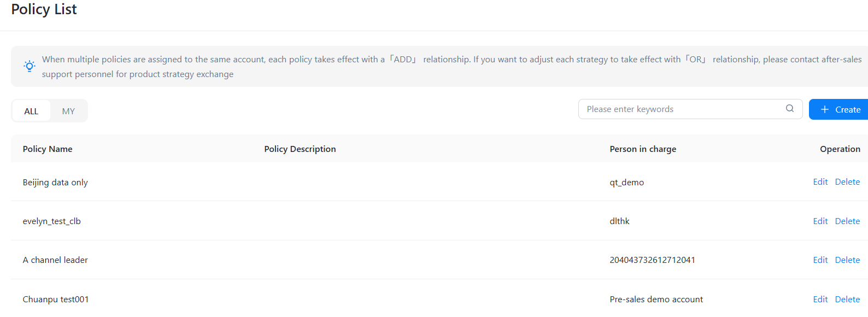Delete the evelyn_test_clb policy

847,221
